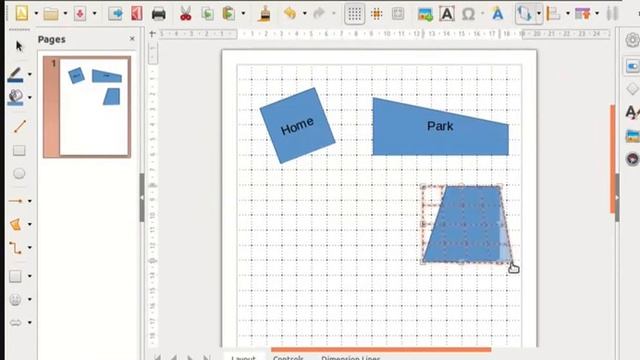Close the Pages panel
Image resolution: width=640 pixels, height=360 pixels.
pos(132,39)
